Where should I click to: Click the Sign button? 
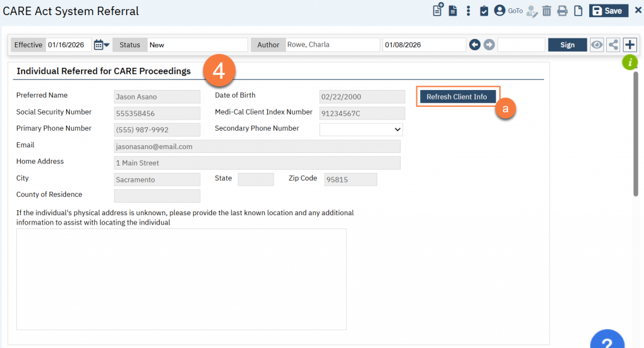[x=567, y=45]
